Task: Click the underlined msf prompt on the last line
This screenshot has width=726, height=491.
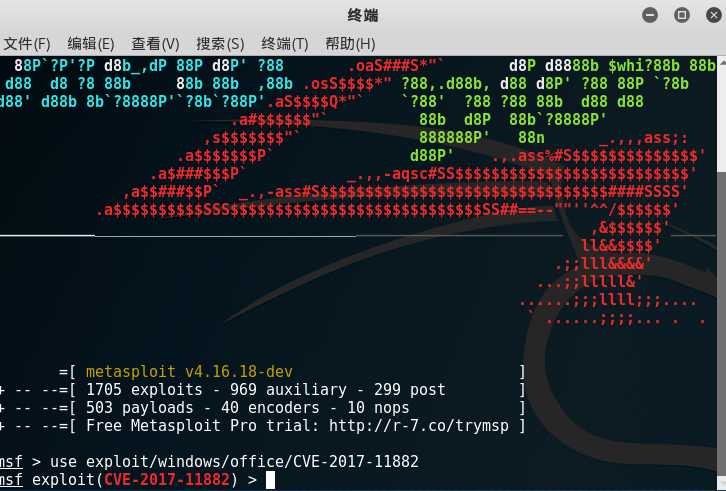Action: [11, 479]
